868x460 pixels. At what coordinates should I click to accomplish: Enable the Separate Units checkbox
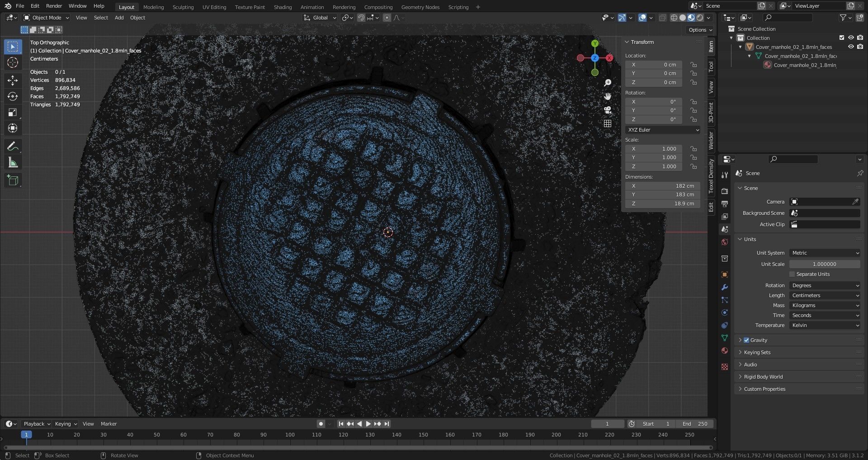coord(792,274)
